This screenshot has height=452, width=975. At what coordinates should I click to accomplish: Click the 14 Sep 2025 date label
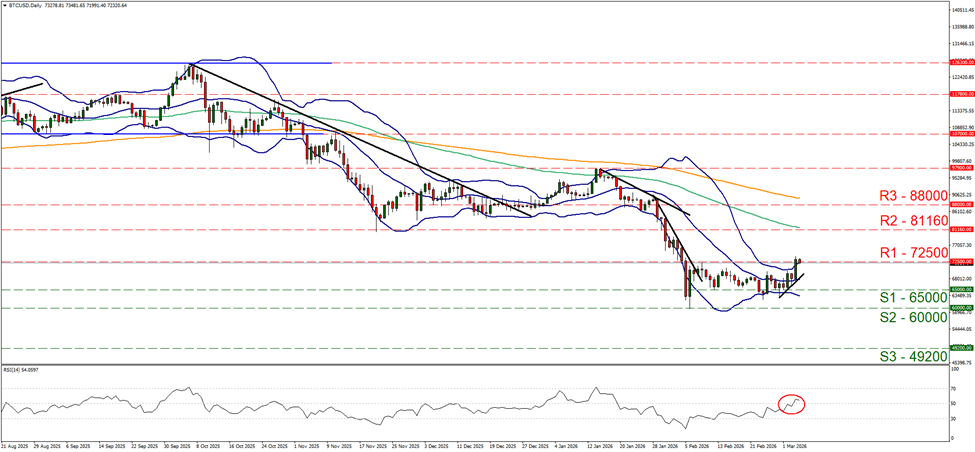112,446
